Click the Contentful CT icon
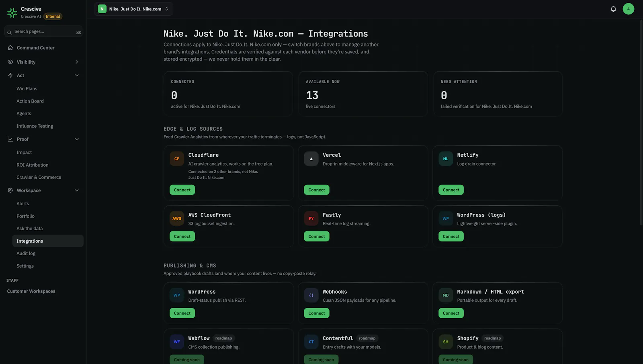The height and width of the screenshot is (364, 643). coord(311,342)
